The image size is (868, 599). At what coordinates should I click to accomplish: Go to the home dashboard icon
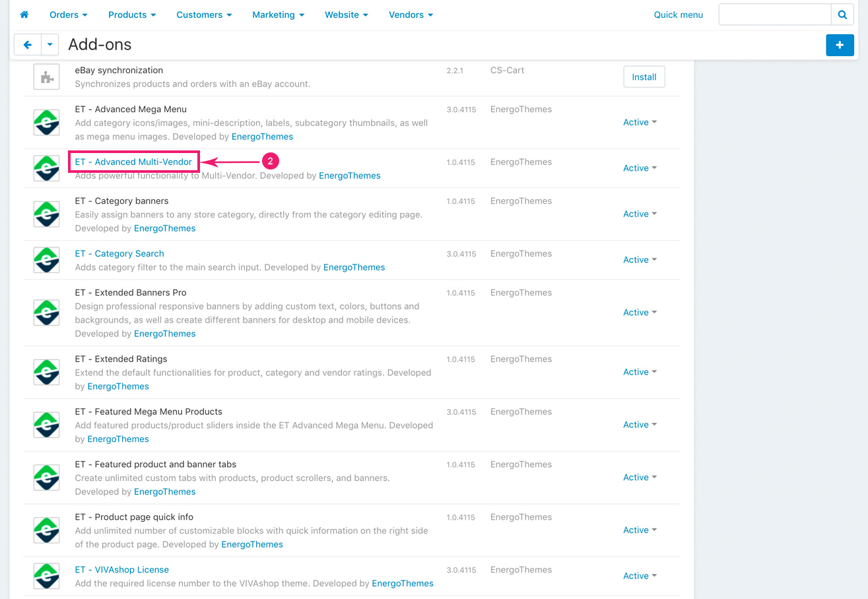point(24,15)
